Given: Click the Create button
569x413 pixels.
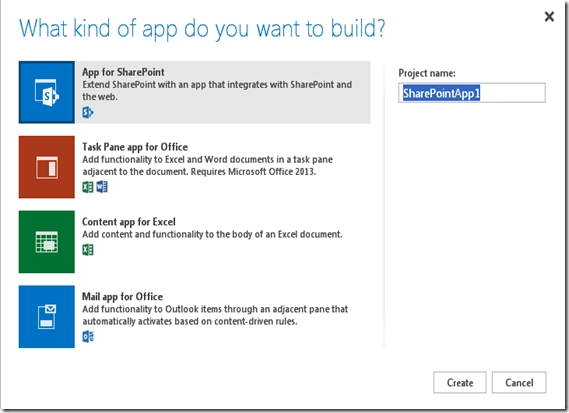Looking at the screenshot, I should point(460,383).
